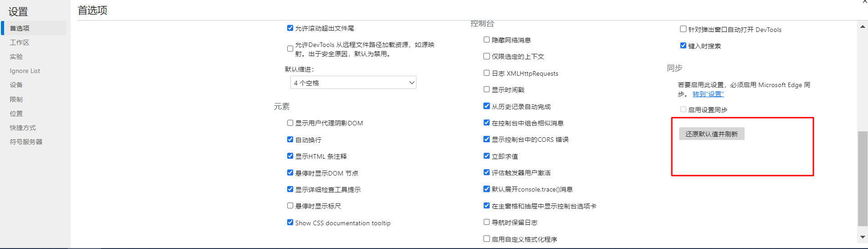Click the vertical scrollbar thumb

tap(863, 178)
